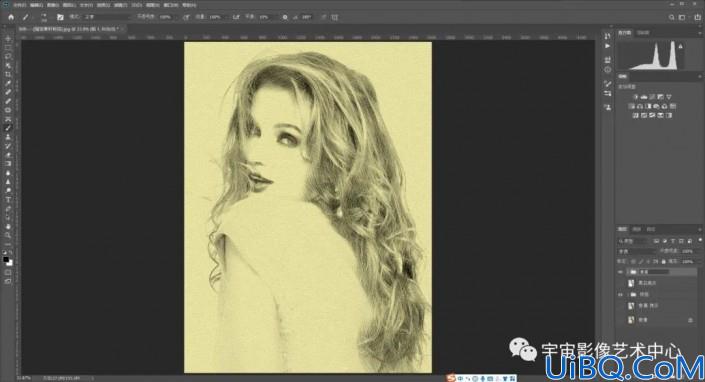Add a Levels adjustment
The height and width of the screenshot is (382, 705).
pos(644,97)
